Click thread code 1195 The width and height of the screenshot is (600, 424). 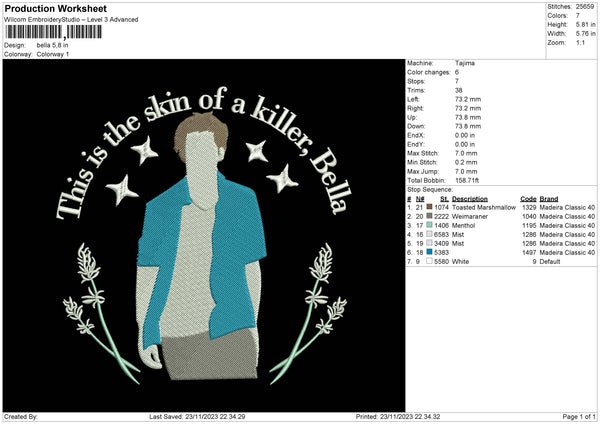point(529,225)
